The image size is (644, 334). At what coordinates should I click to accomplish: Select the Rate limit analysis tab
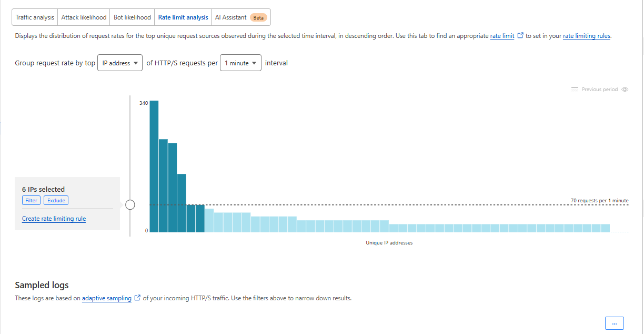tap(183, 17)
